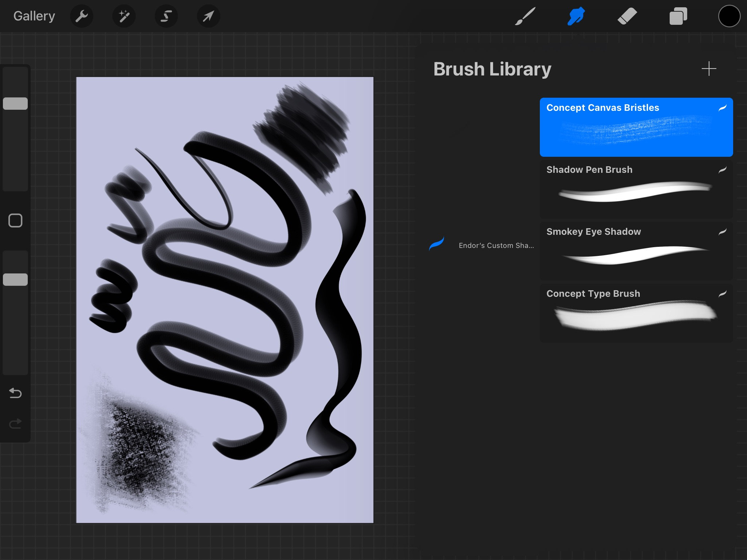Return to the Gallery
The width and height of the screenshot is (747, 560).
(x=34, y=16)
